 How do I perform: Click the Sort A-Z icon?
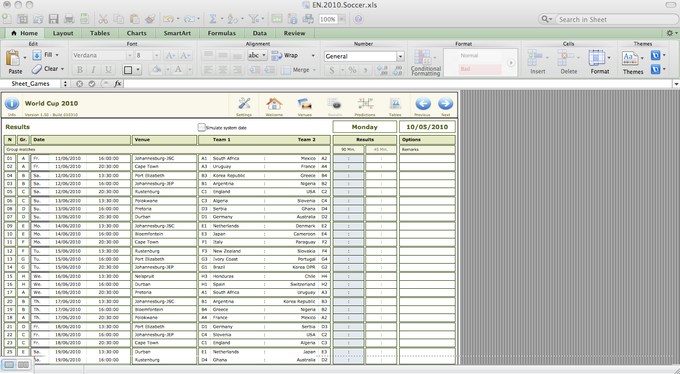pyautogui.click(x=232, y=19)
